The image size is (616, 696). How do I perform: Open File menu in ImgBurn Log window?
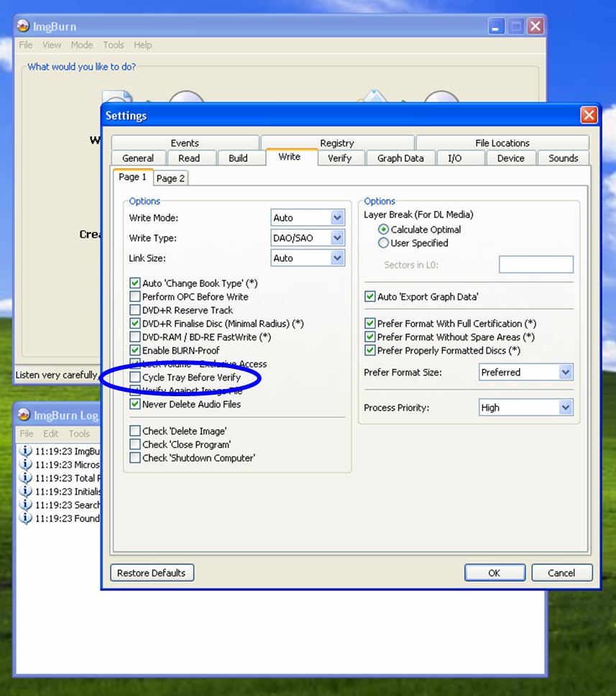tap(26, 434)
